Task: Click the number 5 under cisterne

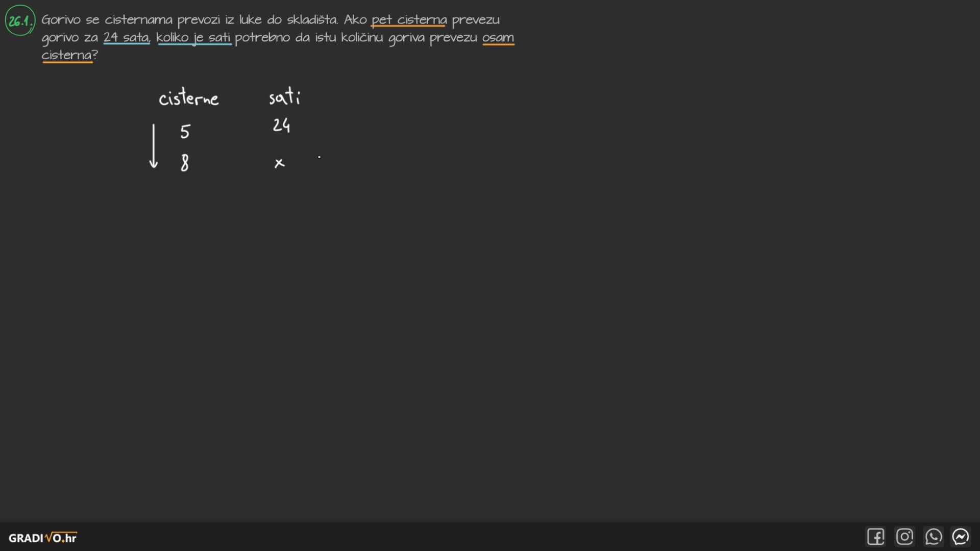Action: tap(185, 132)
